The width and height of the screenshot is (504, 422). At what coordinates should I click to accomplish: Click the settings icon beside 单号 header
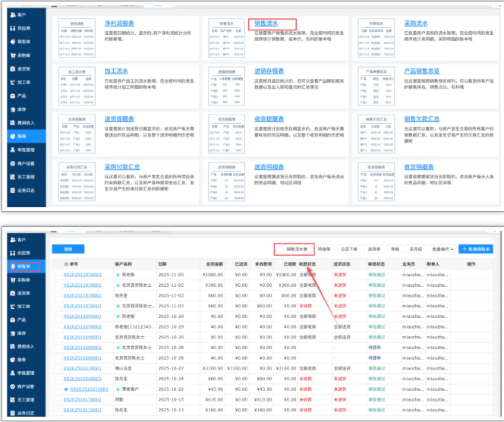[66, 263]
